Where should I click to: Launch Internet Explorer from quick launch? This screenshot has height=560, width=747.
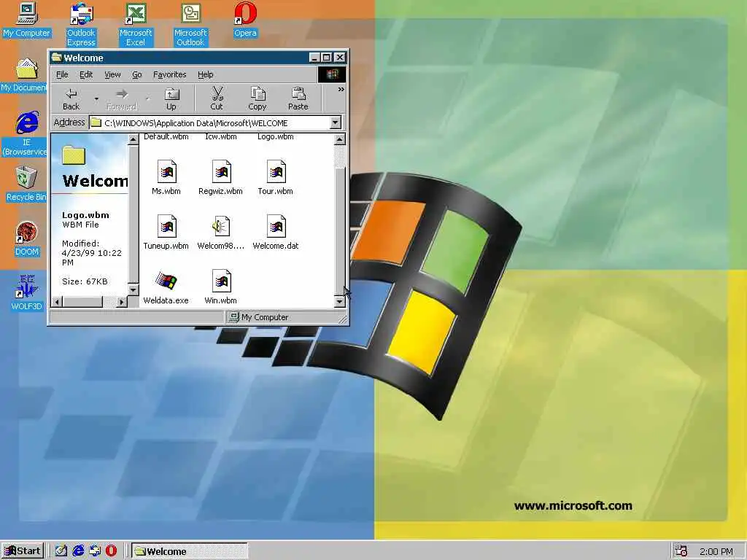78,551
